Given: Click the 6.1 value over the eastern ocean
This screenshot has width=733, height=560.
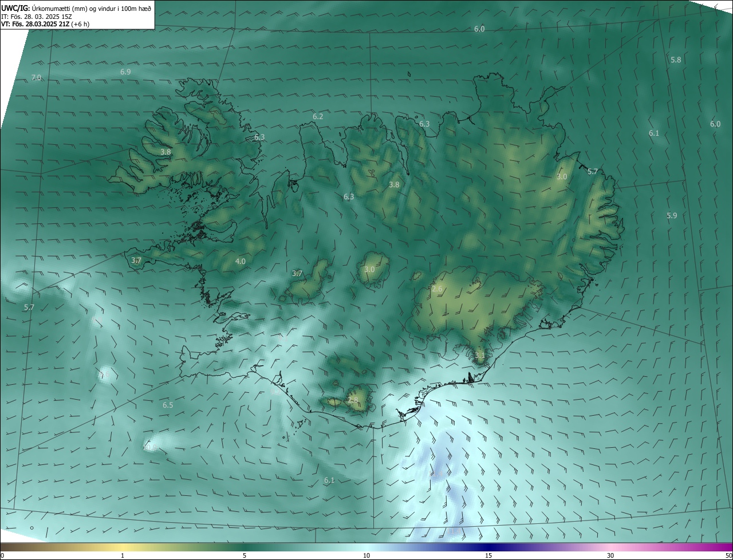Looking at the screenshot, I should (654, 133).
